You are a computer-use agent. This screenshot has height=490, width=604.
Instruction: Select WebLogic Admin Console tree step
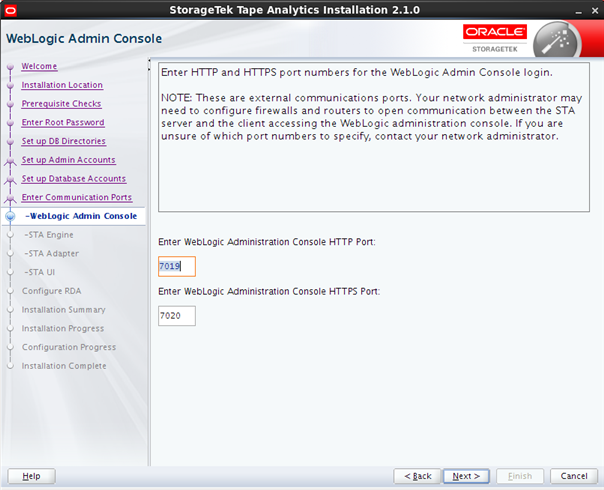[x=81, y=216]
